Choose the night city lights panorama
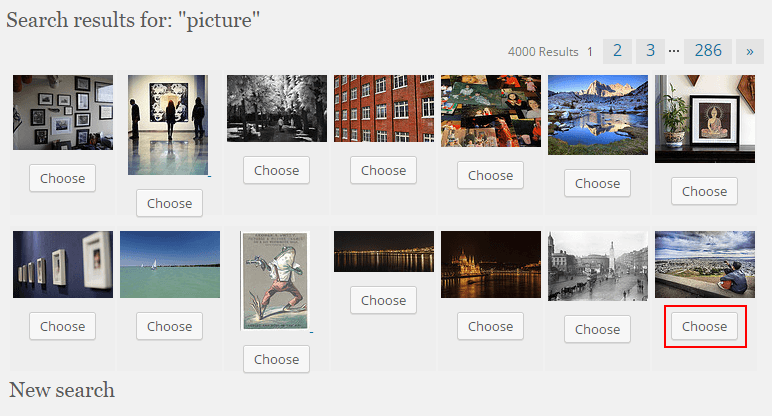 (x=384, y=300)
